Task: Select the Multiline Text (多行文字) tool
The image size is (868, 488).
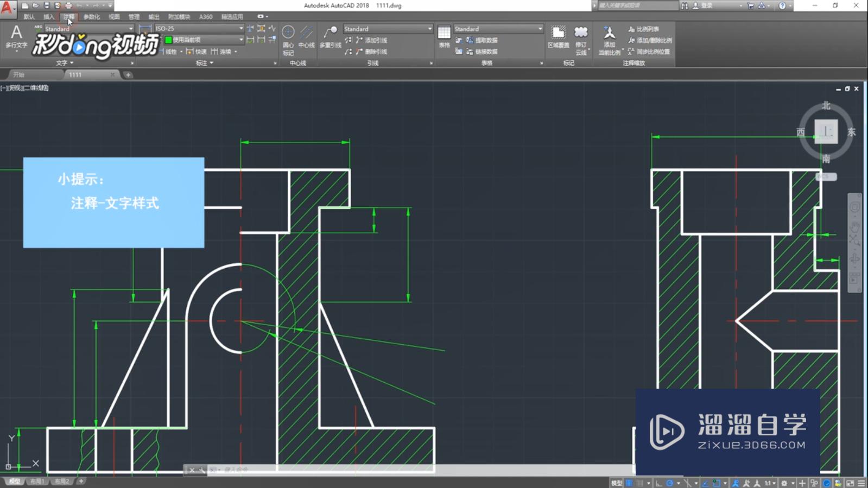Action: coord(16,37)
